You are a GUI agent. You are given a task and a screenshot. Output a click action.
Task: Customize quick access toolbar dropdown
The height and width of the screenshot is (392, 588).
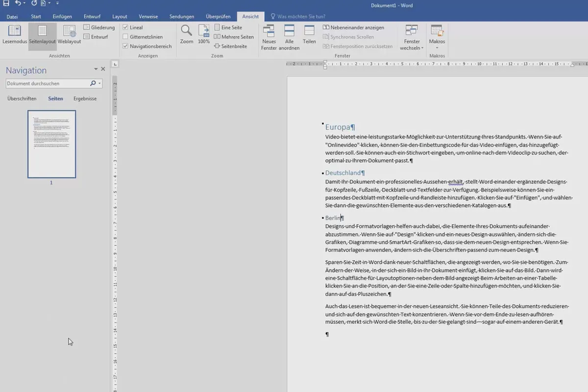pos(57,3)
